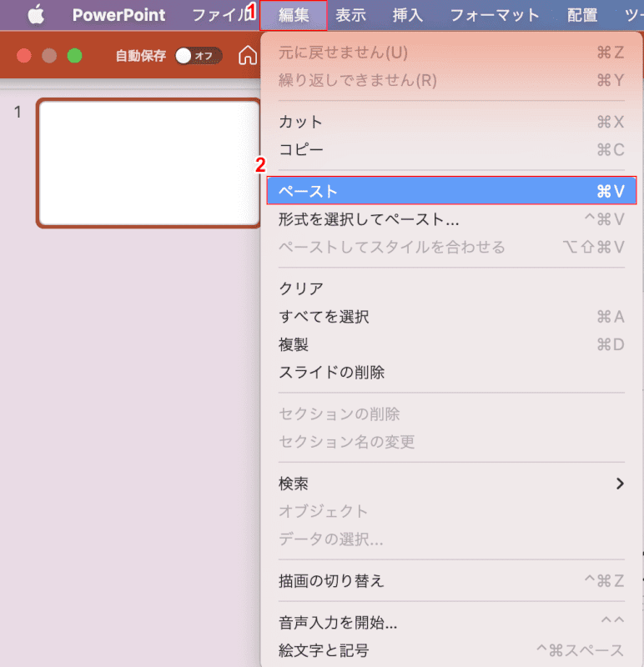
Task: Choose コピー from the edit menu
Action: [x=451, y=150]
